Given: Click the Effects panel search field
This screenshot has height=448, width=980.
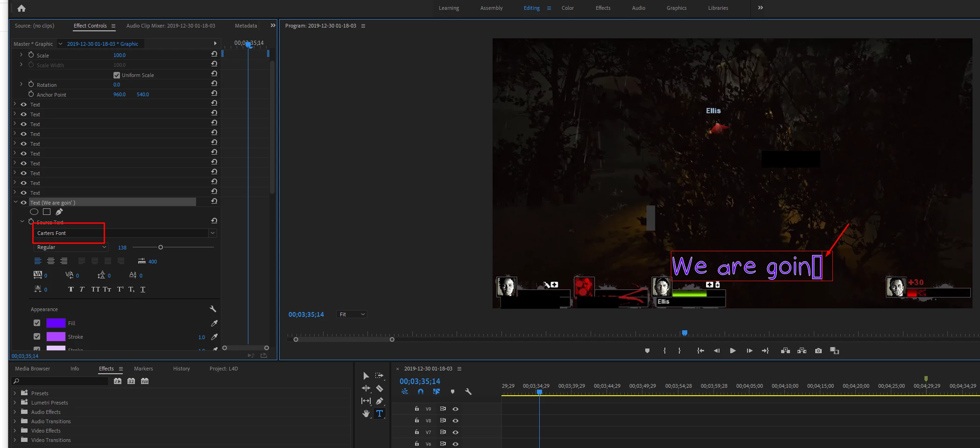Looking at the screenshot, I should [x=61, y=381].
